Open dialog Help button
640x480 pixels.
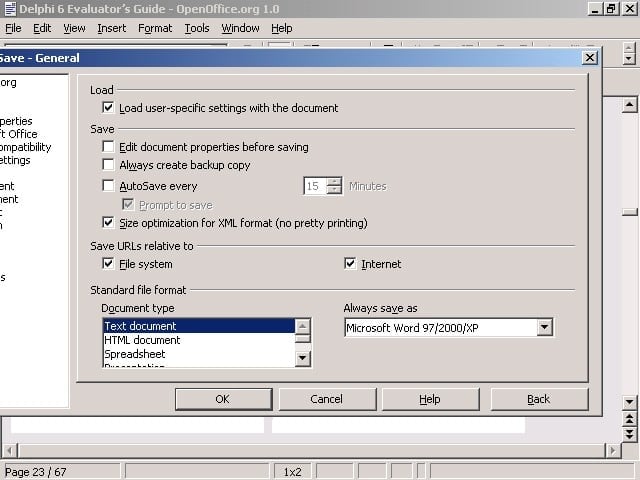coord(430,399)
